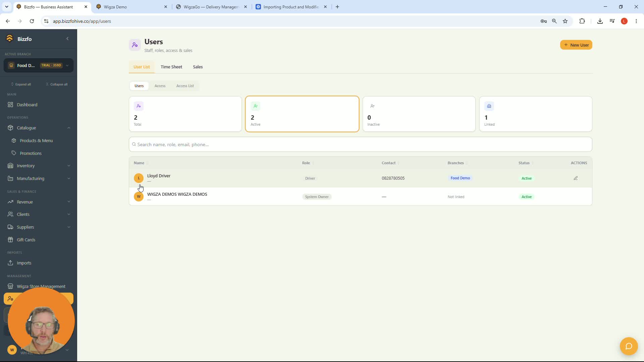Viewport: 644px width, 362px height.
Task: Focus the Search name, role, email field
Action: pyautogui.click(x=361, y=144)
